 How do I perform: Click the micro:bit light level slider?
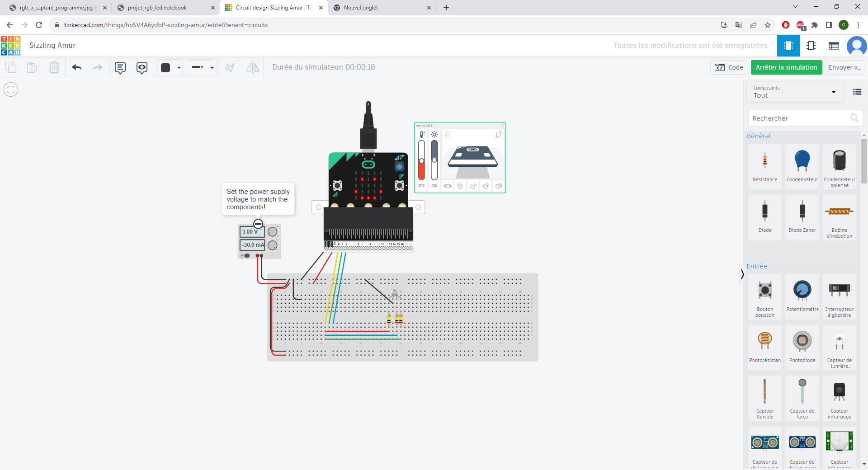click(434, 160)
